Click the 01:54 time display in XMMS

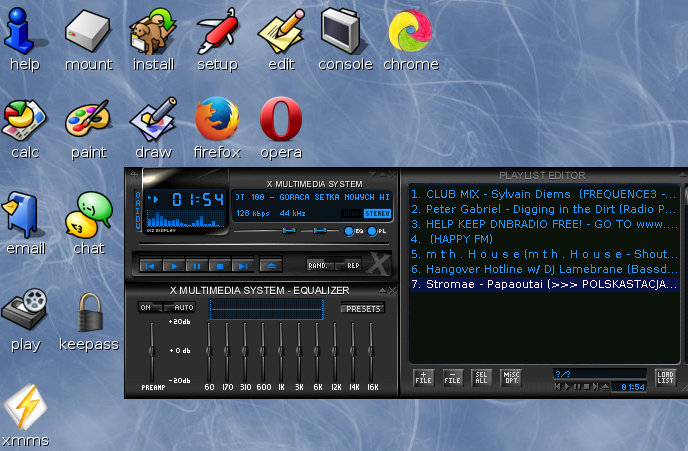pos(198,200)
